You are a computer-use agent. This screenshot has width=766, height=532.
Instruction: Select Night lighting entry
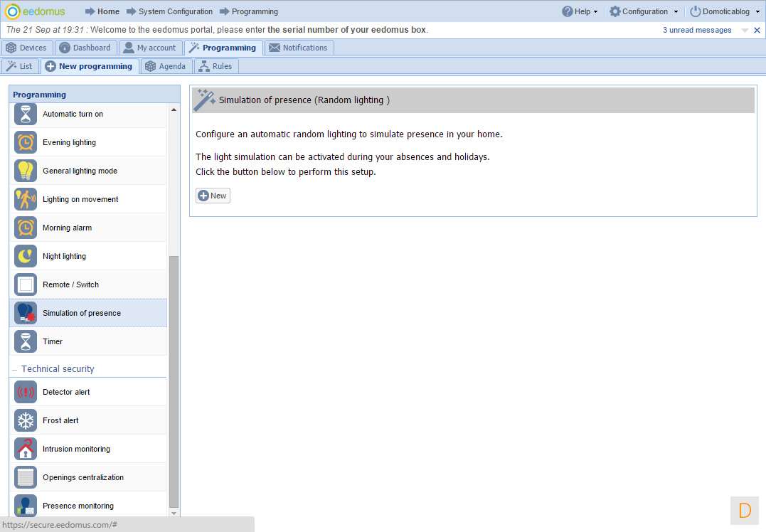click(x=88, y=256)
